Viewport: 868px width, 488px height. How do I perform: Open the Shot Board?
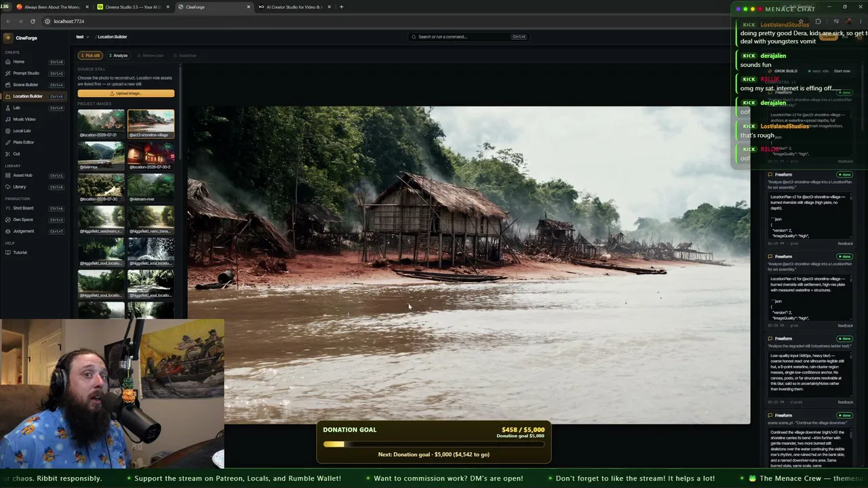[x=34, y=208]
